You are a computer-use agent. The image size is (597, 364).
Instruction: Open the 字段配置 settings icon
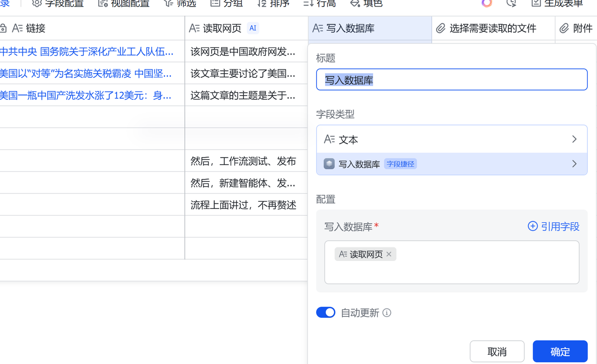(x=36, y=3)
